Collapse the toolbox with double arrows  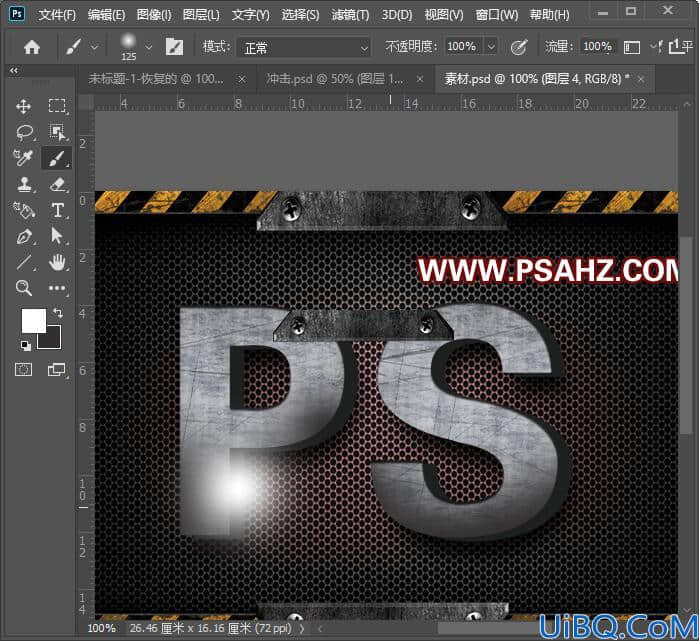[x=14, y=70]
